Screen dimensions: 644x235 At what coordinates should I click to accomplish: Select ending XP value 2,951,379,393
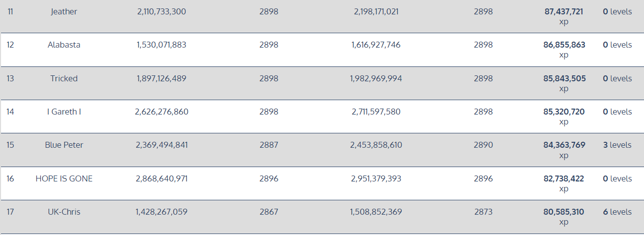[x=376, y=178]
